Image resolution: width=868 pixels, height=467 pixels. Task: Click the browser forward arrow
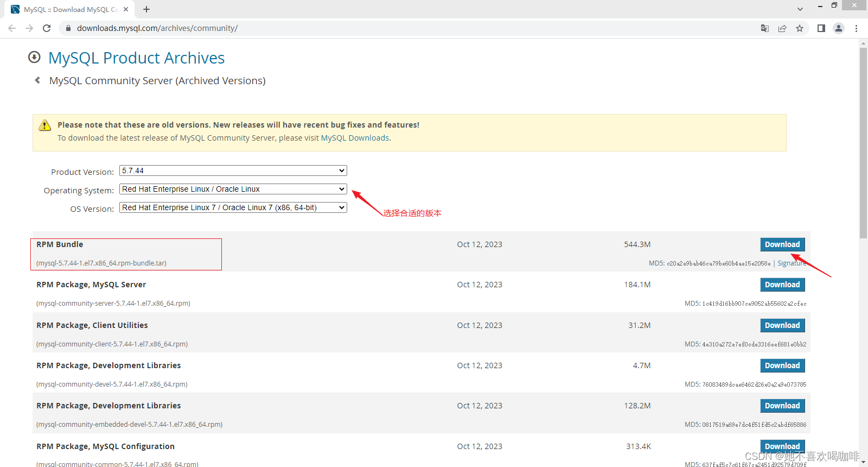[29, 28]
